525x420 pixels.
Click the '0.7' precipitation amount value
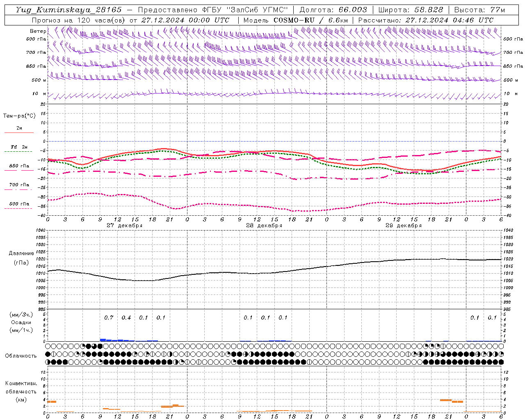coord(109,317)
